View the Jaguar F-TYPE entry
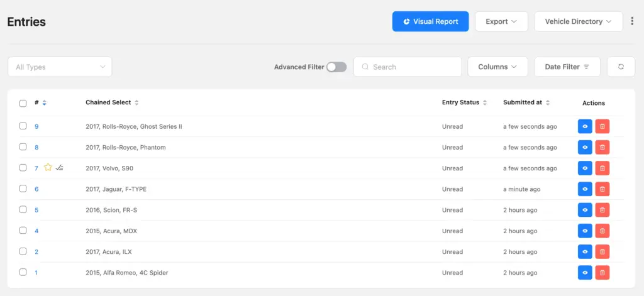 [x=585, y=189]
